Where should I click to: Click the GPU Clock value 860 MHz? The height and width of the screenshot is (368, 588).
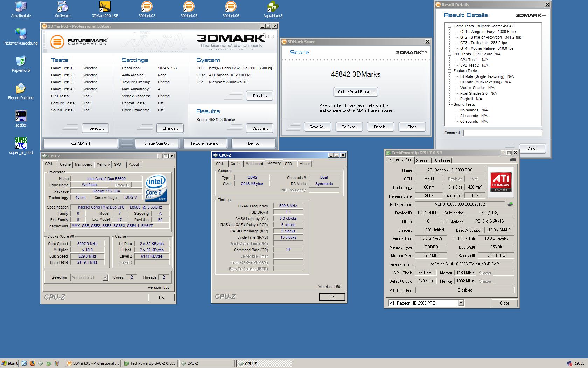pyautogui.click(x=426, y=273)
